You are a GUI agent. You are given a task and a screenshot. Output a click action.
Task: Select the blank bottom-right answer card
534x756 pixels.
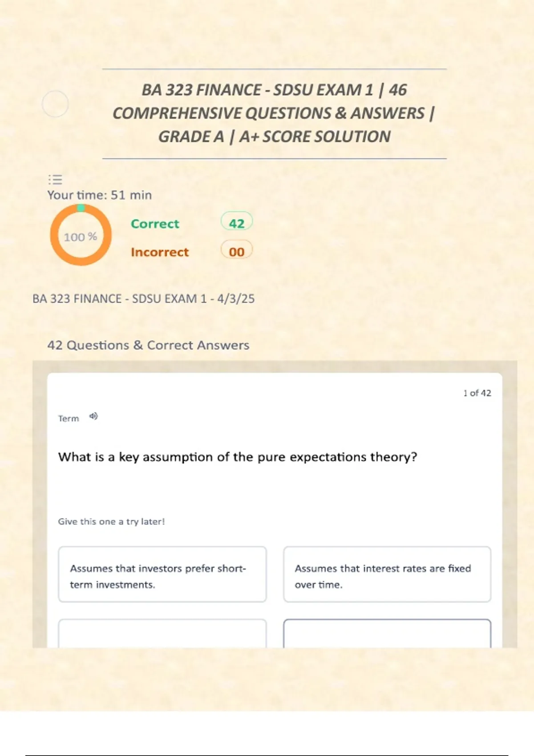click(x=387, y=633)
